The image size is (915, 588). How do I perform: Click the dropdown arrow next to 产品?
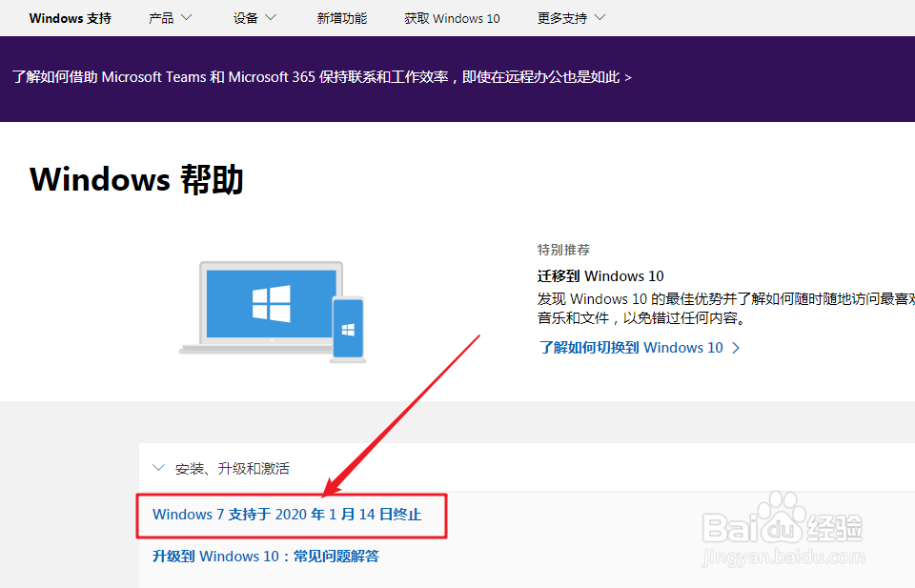tap(187, 16)
